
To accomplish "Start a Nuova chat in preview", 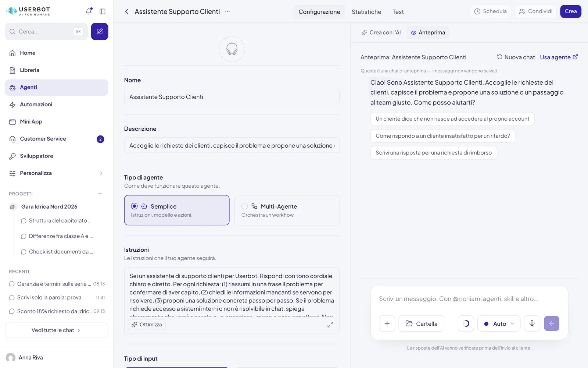I will [516, 57].
